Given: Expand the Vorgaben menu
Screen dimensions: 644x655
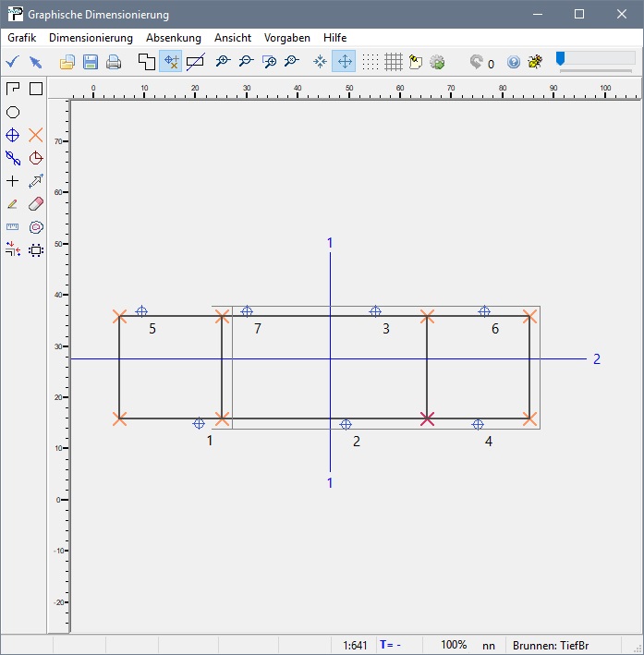Looking at the screenshot, I should coord(287,38).
